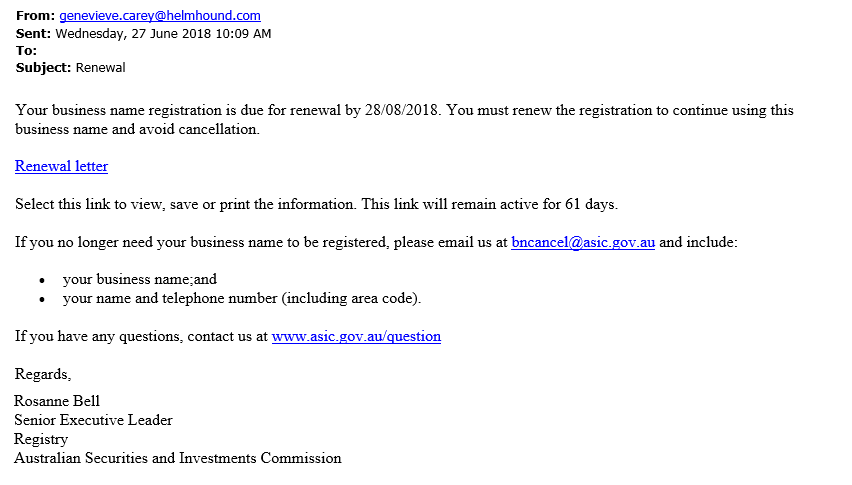
Task: Click the "Registry" signature line
Action: 41,439
